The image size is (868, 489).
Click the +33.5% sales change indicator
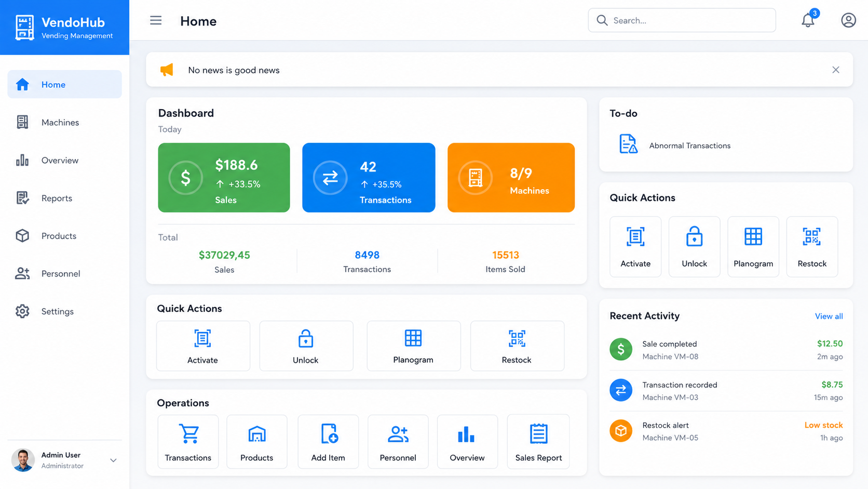(238, 184)
